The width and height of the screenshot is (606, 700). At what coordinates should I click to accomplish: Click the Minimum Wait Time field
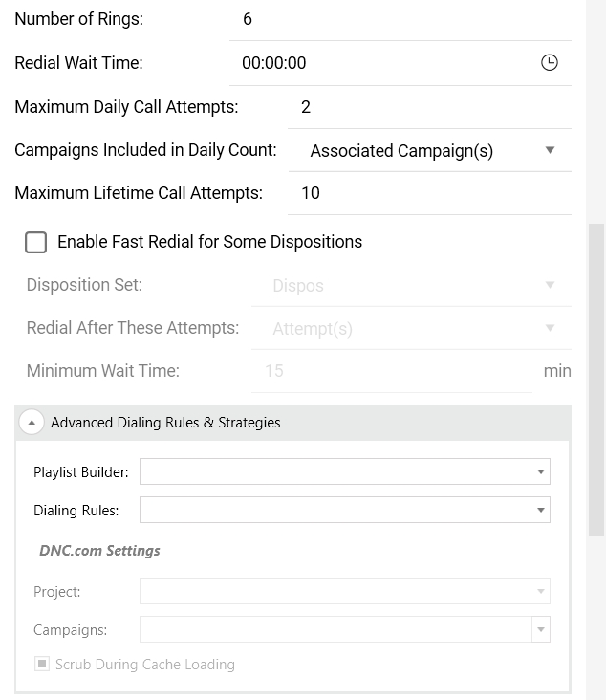point(392,371)
